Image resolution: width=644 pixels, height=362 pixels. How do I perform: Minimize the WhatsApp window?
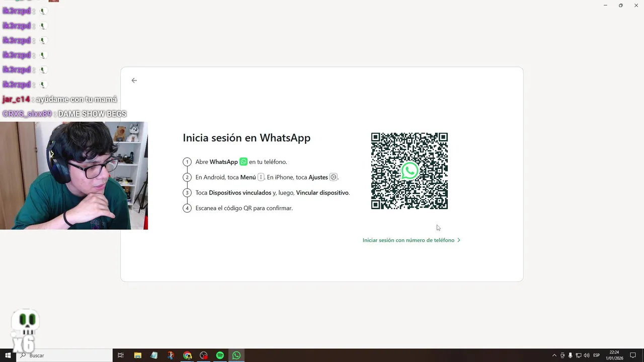click(x=605, y=5)
